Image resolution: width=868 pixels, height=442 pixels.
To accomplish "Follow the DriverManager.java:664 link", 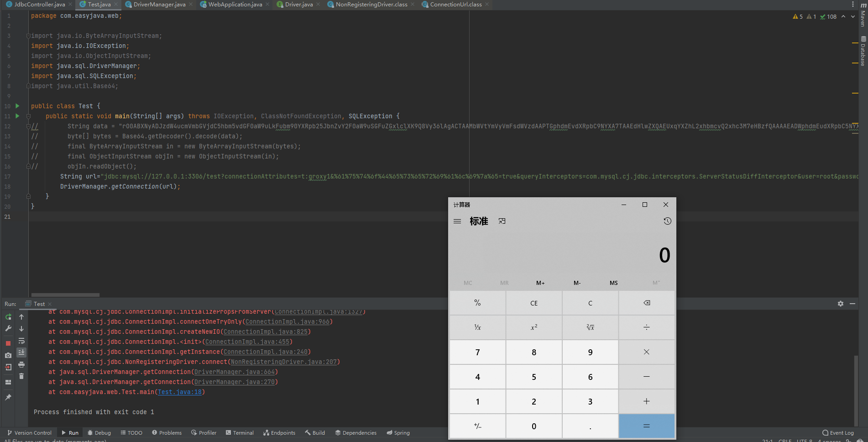I will coord(235,372).
